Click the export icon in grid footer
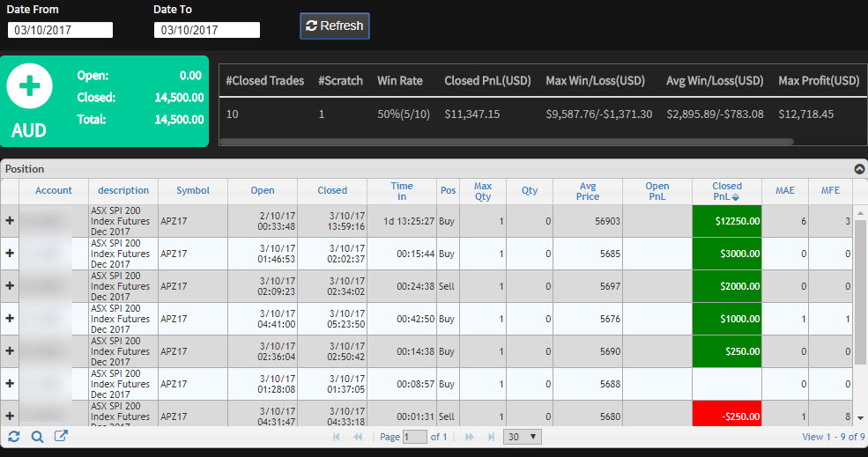The height and width of the screenshot is (457, 868). [61, 436]
